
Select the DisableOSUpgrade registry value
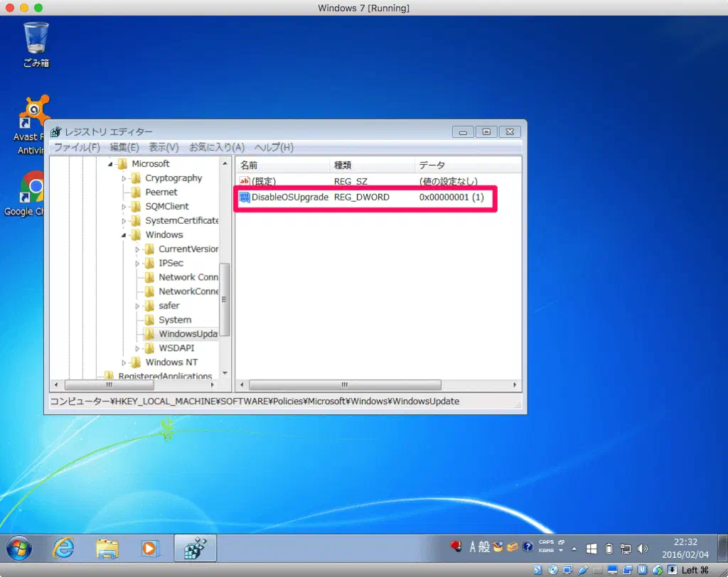point(289,197)
